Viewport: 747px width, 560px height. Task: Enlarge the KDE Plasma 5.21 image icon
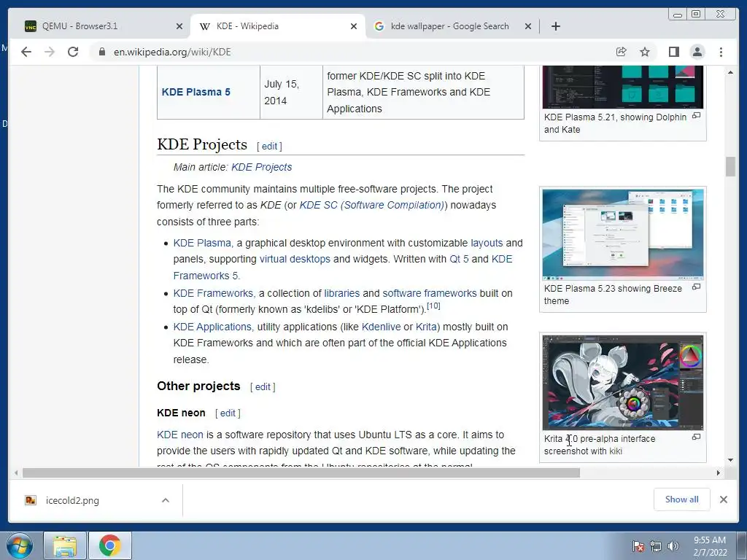[696, 116]
